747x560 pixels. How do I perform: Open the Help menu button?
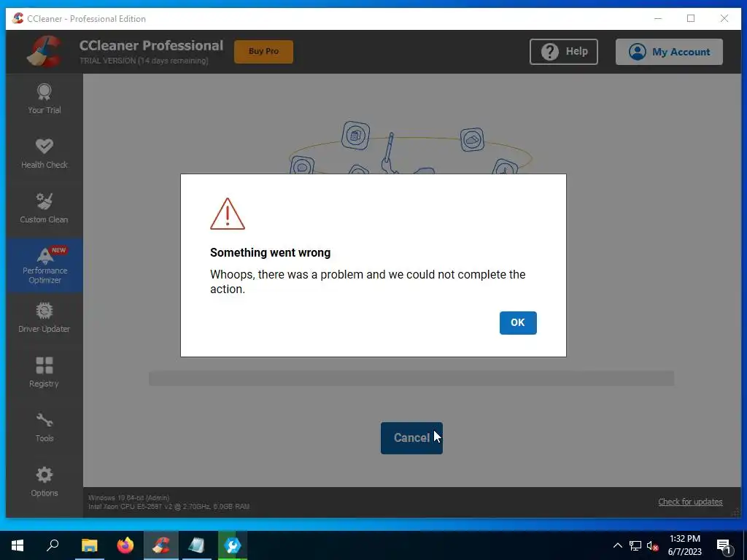(564, 52)
